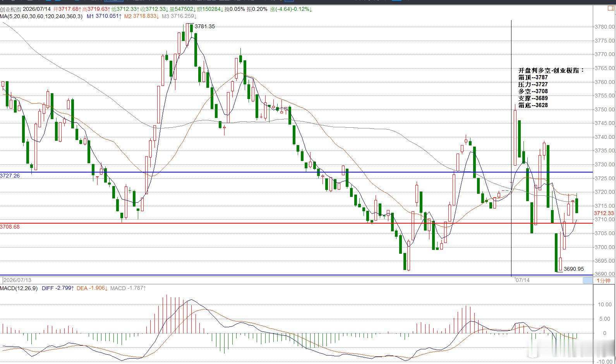Click the M2 3718.833 moving average value
This screenshot has height=364, width=616.
tap(141, 16)
